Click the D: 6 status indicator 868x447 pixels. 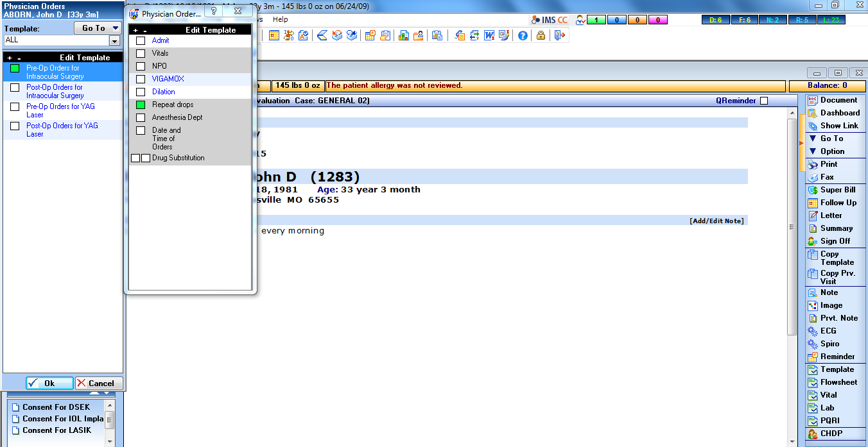click(716, 20)
